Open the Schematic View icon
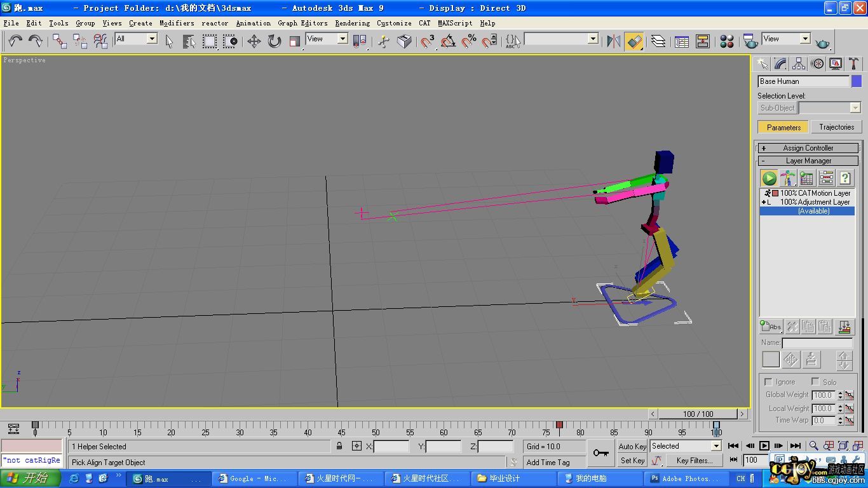The height and width of the screenshot is (488, 868). pyautogui.click(x=703, y=41)
